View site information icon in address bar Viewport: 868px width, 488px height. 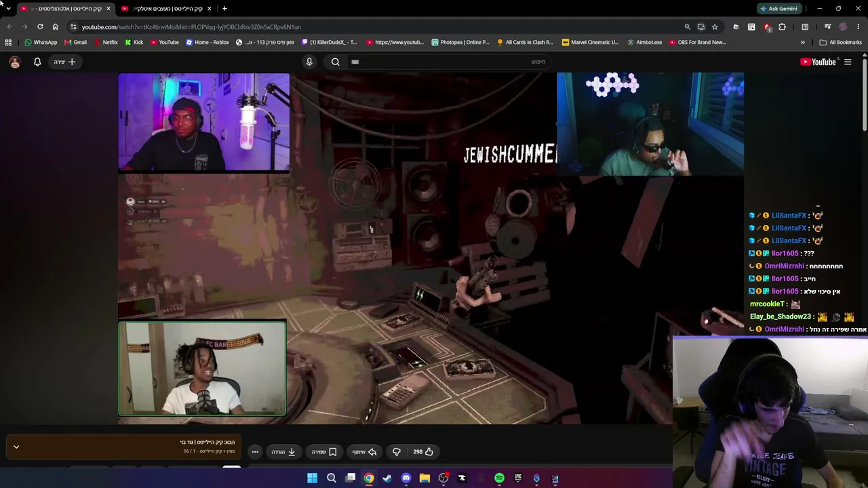click(73, 27)
